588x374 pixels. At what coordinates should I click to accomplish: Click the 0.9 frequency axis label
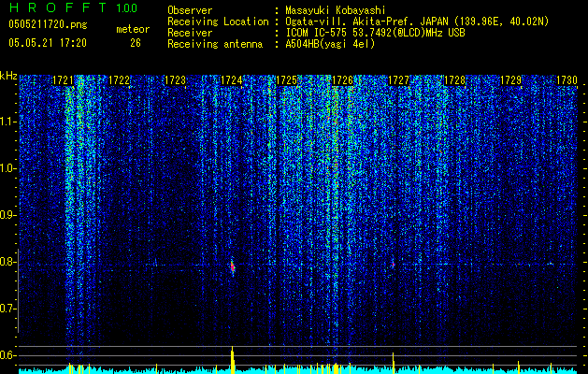click(8, 215)
